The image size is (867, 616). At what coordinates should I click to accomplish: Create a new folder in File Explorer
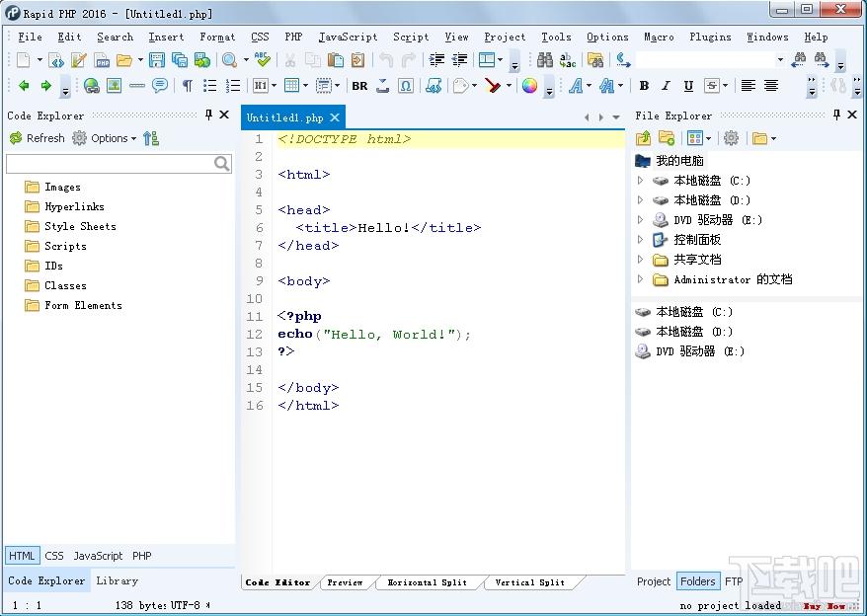pyautogui.click(x=667, y=137)
